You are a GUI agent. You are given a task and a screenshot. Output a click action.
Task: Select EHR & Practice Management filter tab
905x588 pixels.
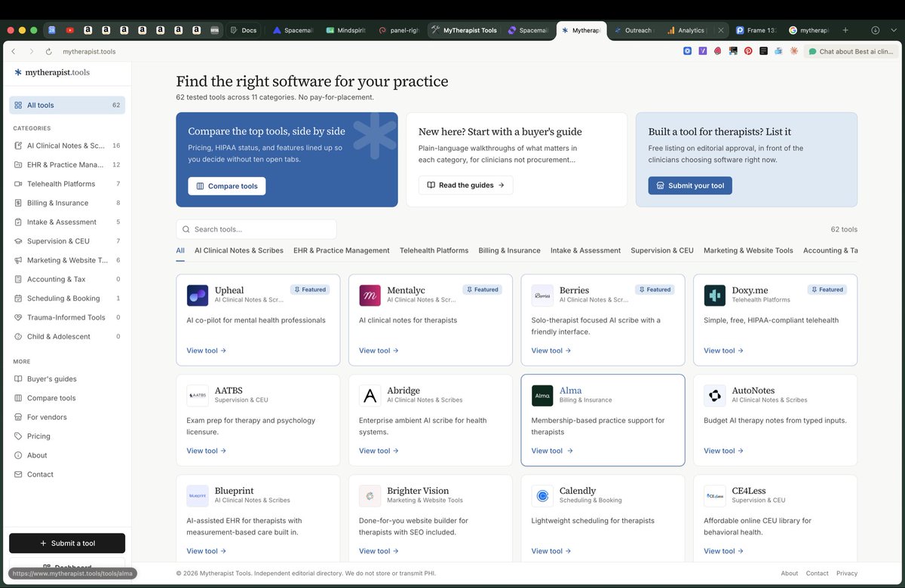pos(342,250)
